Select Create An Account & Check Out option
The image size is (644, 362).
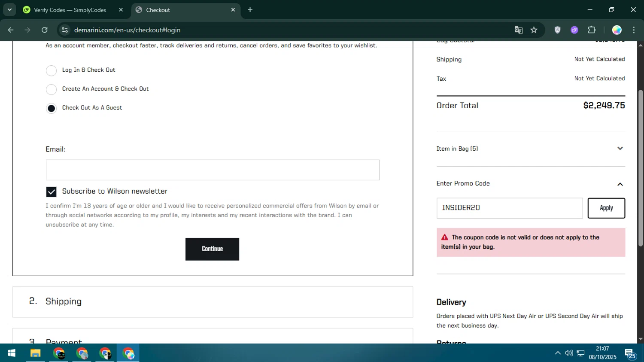[51, 89]
